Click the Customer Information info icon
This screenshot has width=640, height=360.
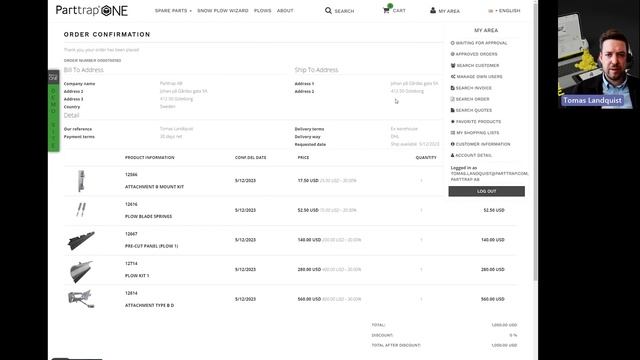point(452,144)
